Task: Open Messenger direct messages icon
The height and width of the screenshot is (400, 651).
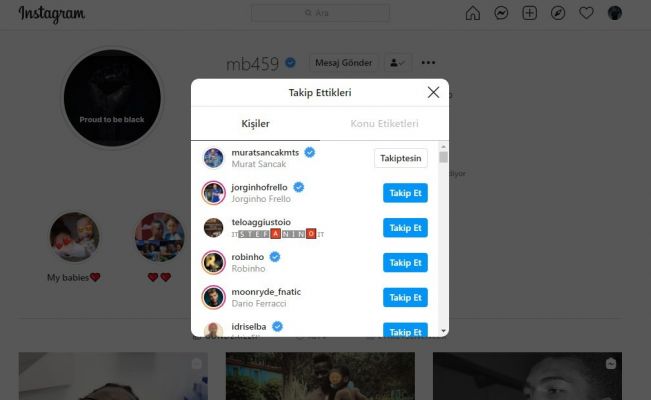Action: coord(501,13)
